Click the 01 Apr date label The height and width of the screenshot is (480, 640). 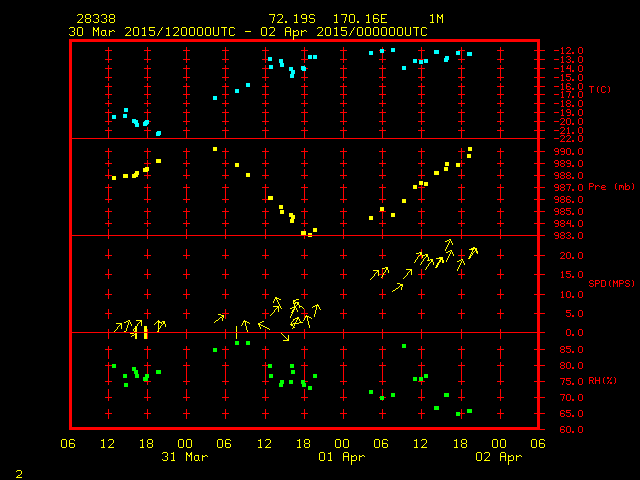tap(342, 457)
